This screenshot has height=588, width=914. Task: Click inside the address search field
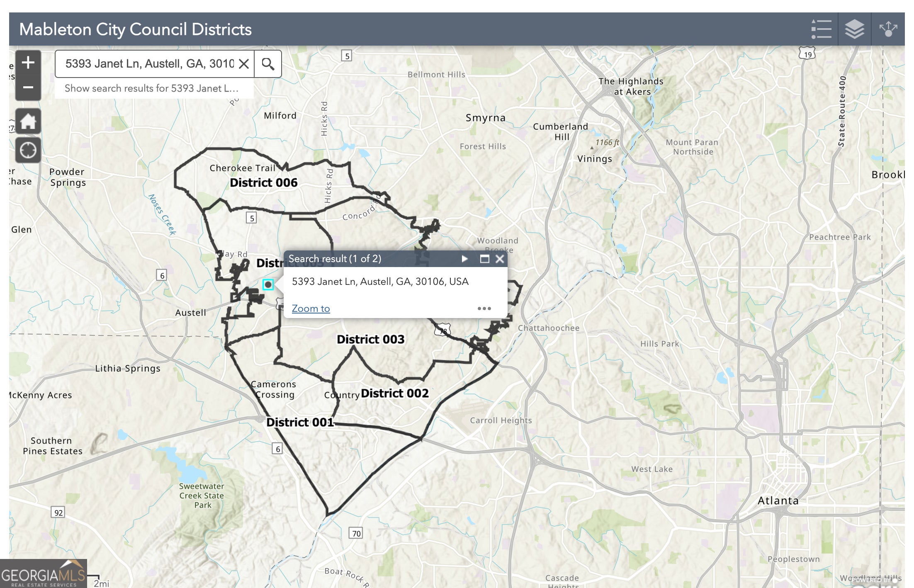(149, 64)
